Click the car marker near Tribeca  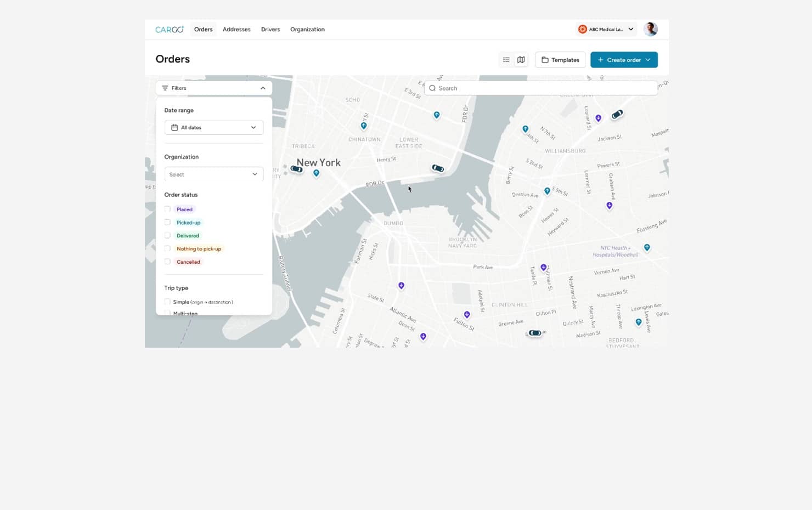[296, 169]
